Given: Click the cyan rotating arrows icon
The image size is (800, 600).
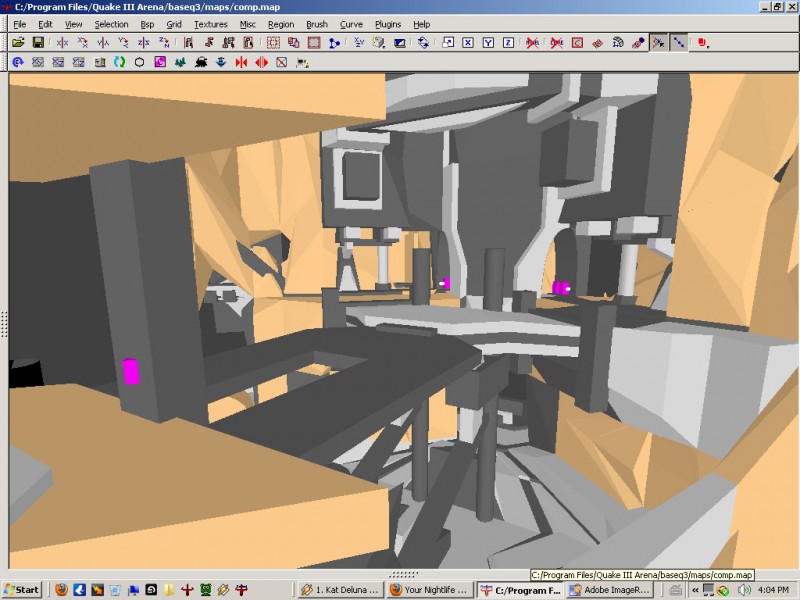Looking at the screenshot, I should click(119, 62).
